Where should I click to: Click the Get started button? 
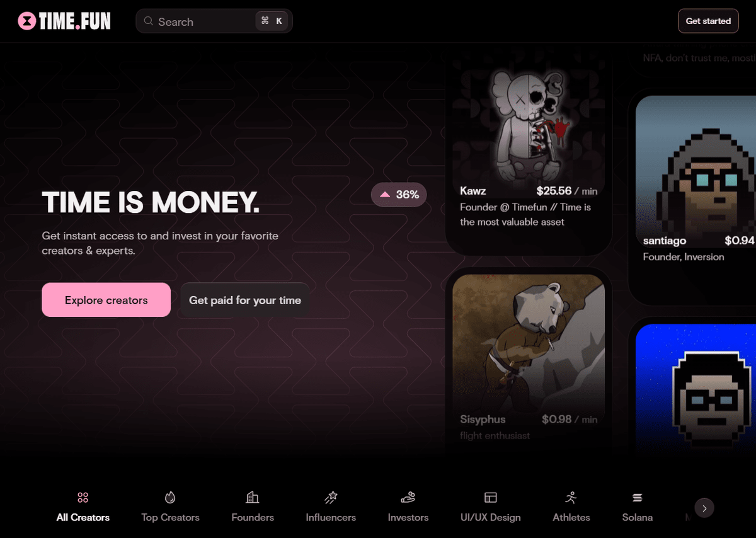pyautogui.click(x=708, y=21)
